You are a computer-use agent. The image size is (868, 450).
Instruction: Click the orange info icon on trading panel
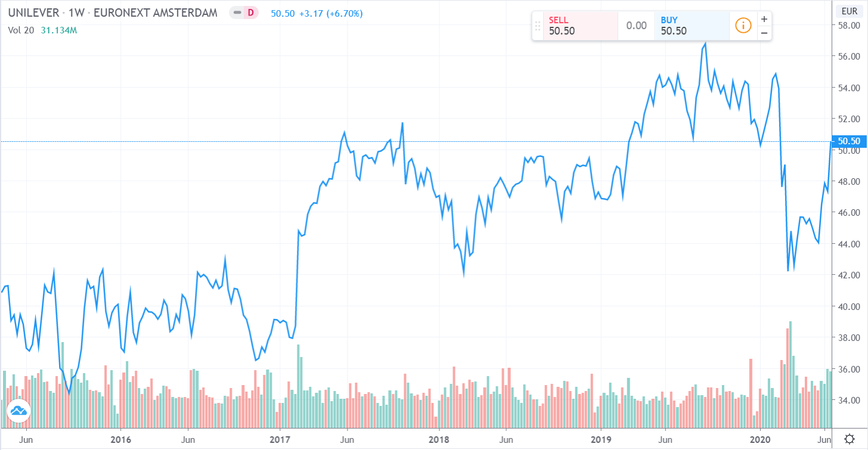tap(743, 26)
